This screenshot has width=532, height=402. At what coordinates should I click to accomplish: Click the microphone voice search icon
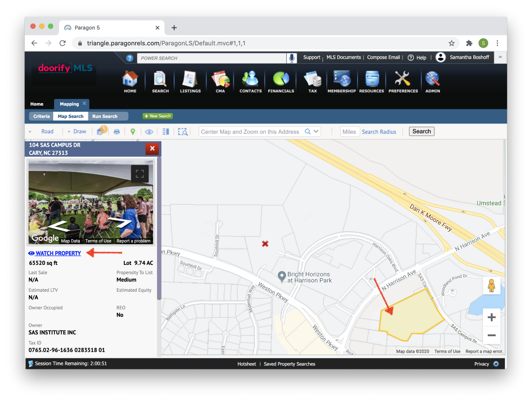point(292,58)
